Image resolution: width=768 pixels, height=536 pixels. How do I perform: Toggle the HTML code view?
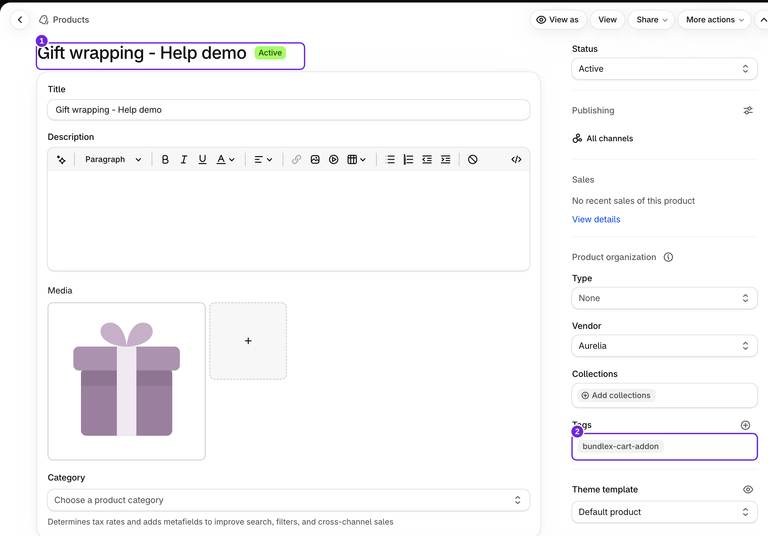[516, 159]
